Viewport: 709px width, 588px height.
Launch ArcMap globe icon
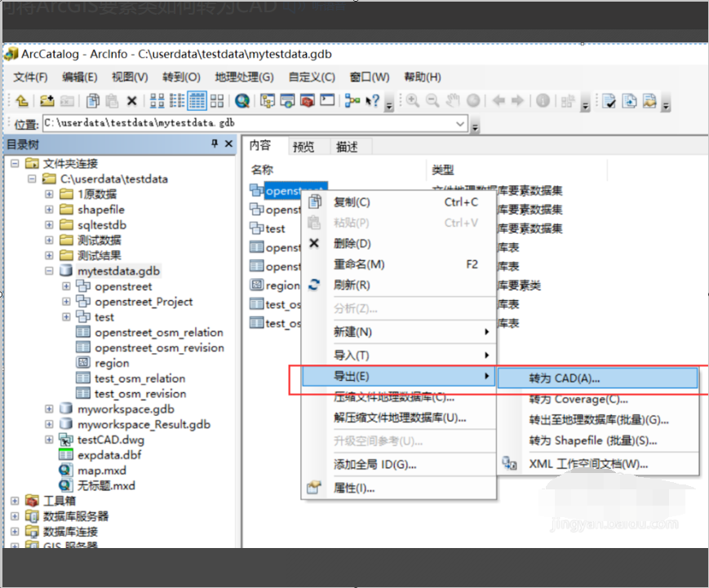242,100
